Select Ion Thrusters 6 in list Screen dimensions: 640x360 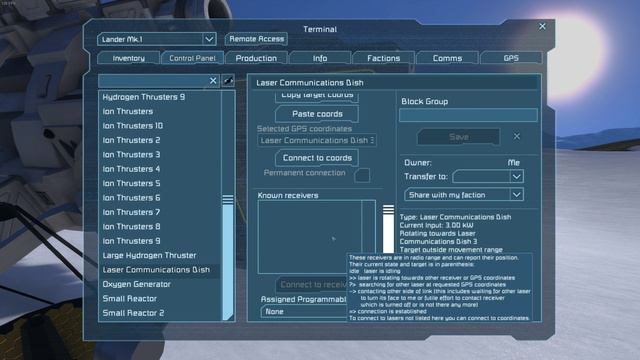159,198
